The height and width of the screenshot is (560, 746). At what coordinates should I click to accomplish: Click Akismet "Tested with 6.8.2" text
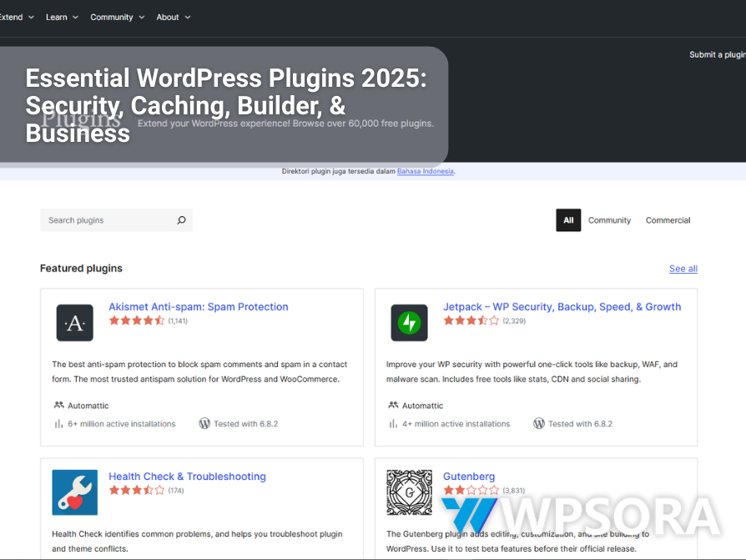click(x=246, y=424)
